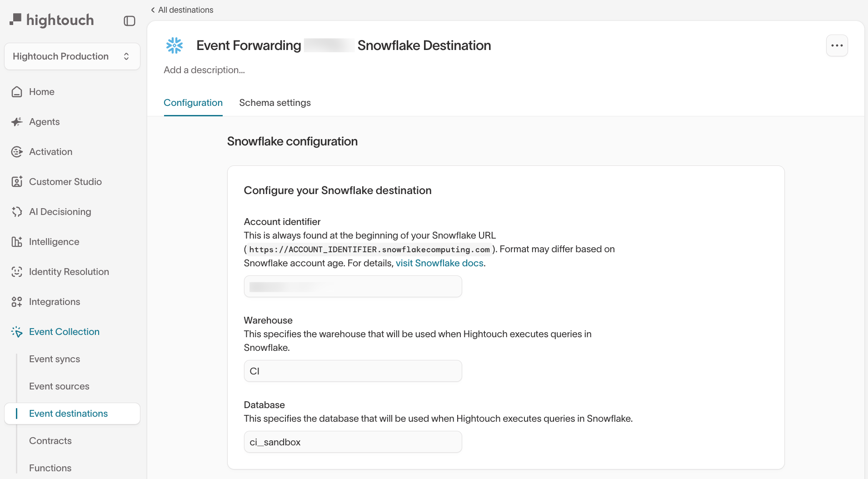
Task: Collapse the left sidebar
Action: click(x=130, y=20)
